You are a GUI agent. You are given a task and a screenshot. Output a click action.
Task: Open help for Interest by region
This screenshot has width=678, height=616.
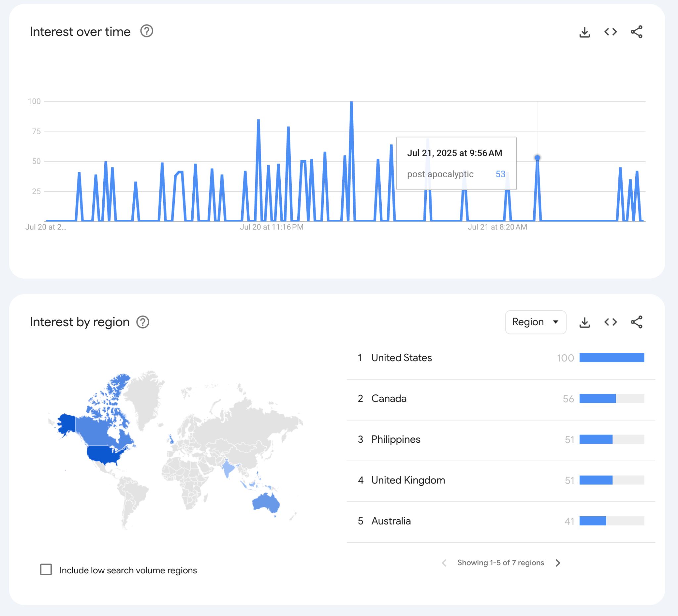coord(143,322)
